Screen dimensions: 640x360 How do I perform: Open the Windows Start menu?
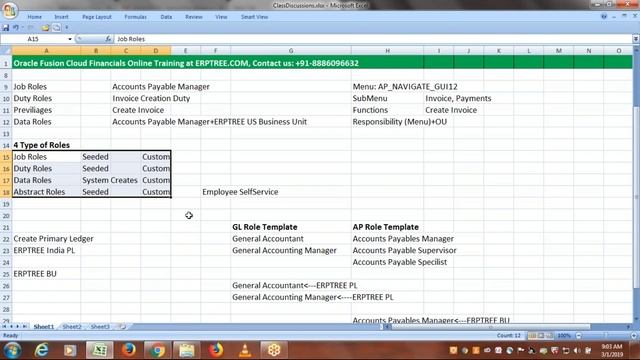[12, 350]
